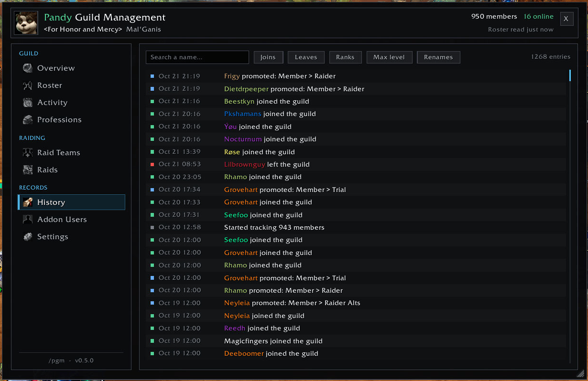
Task: Click the history list scrollbar thumb
Action: [x=570, y=75]
